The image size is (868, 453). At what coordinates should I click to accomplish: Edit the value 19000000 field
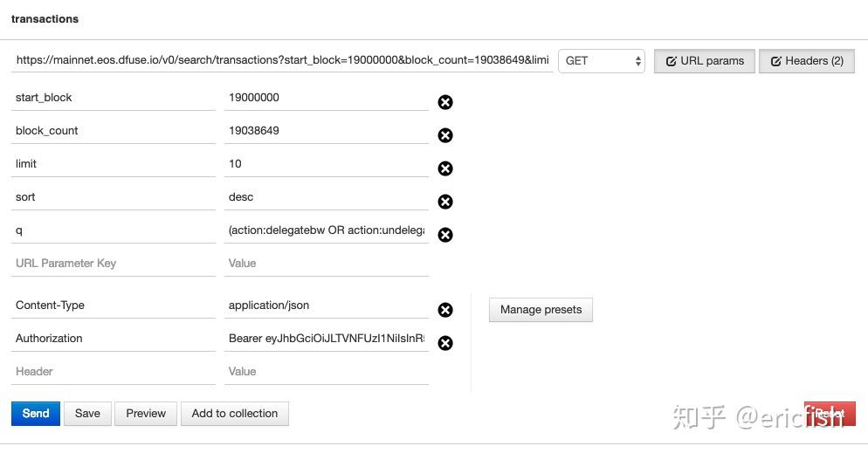(x=327, y=98)
